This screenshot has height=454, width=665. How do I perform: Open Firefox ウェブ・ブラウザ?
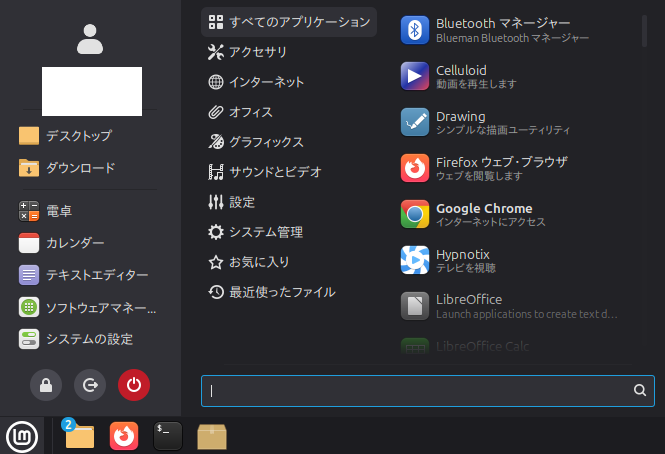click(500, 168)
